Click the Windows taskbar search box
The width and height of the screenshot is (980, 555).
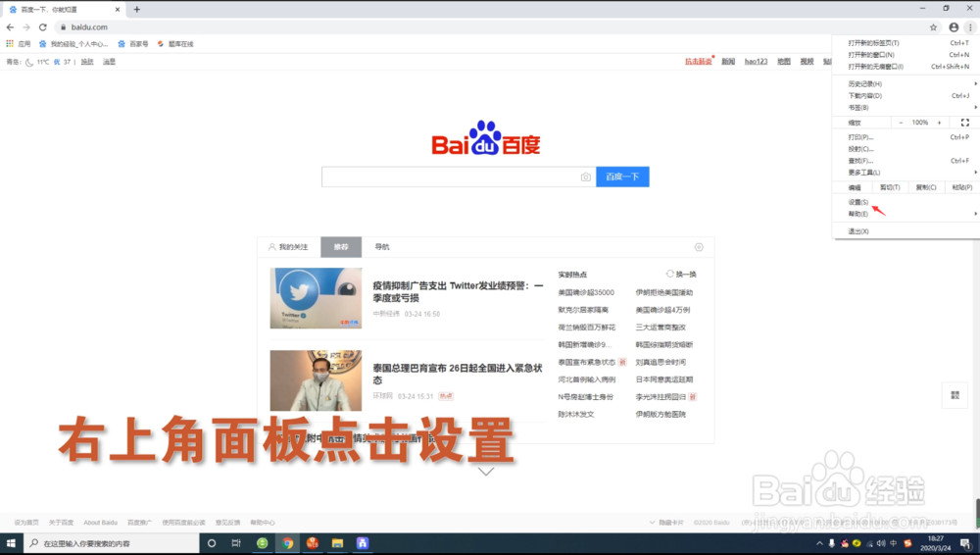[112, 543]
